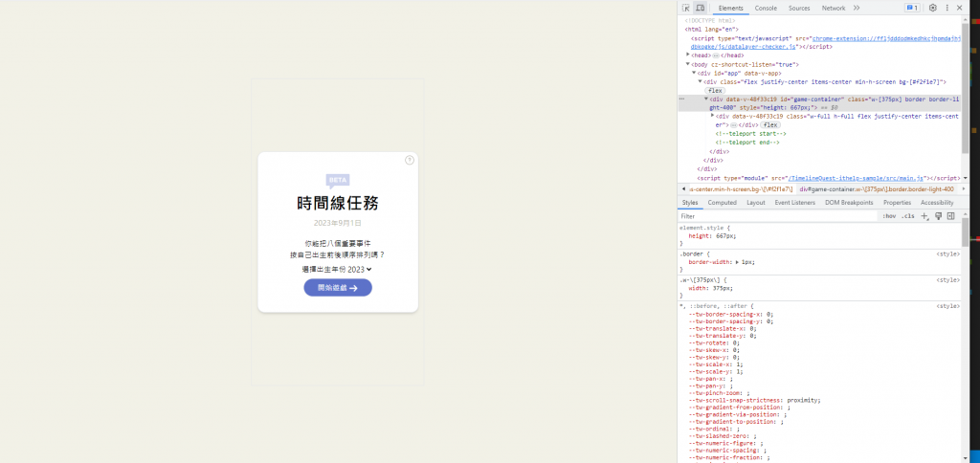Toggle the .cls class editor button
The width and height of the screenshot is (980, 463).
click(908, 216)
